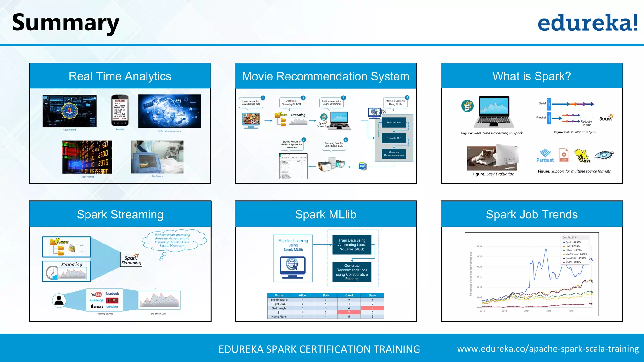Click the edureka! logo

pos(587,23)
